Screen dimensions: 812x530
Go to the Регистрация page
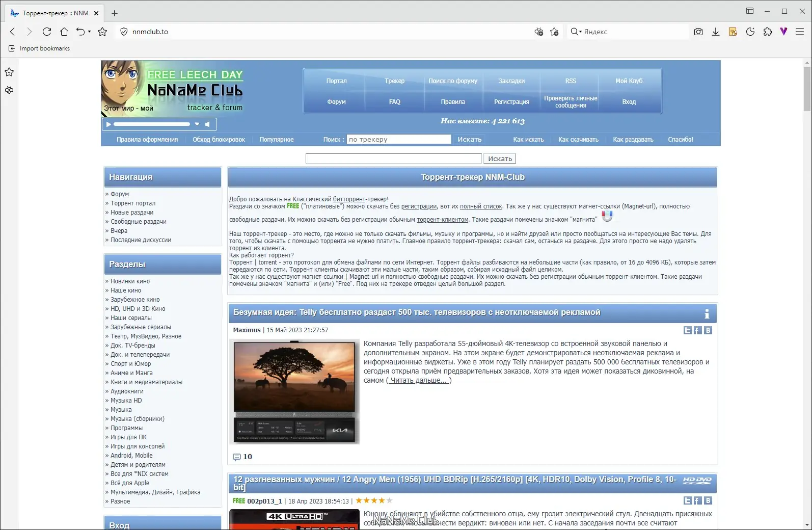point(511,102)
